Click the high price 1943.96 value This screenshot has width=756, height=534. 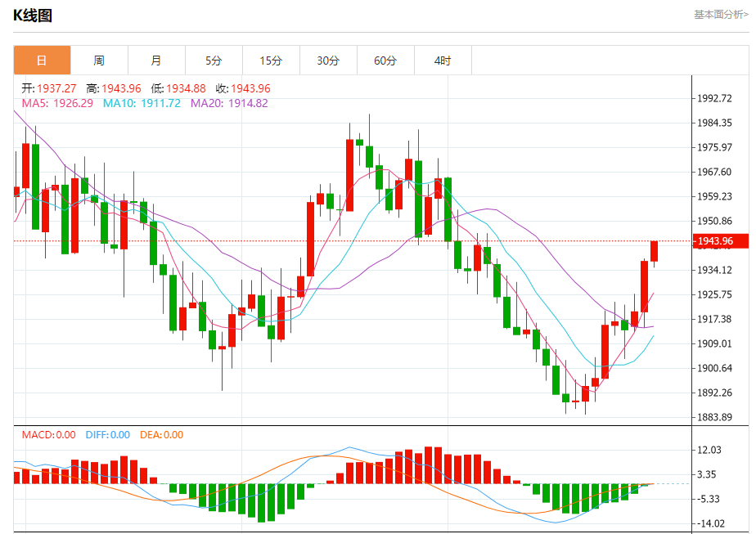(121, 88)
